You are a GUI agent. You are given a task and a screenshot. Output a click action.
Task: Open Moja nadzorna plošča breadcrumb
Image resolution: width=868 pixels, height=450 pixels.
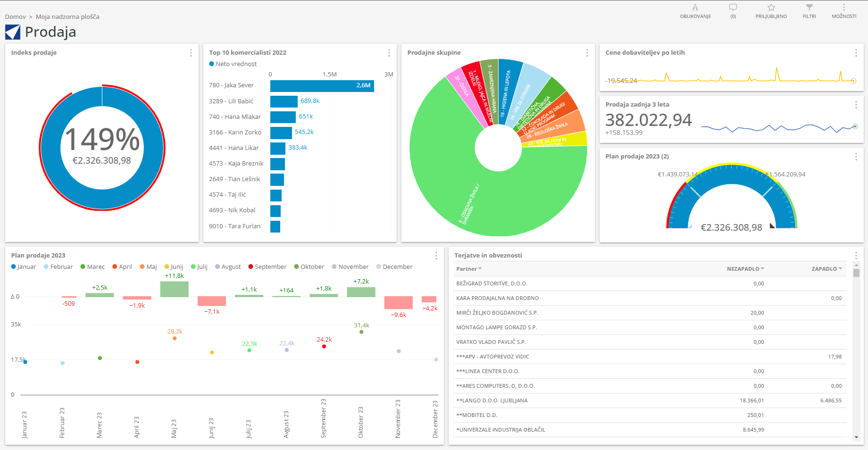tap(67, 17)
